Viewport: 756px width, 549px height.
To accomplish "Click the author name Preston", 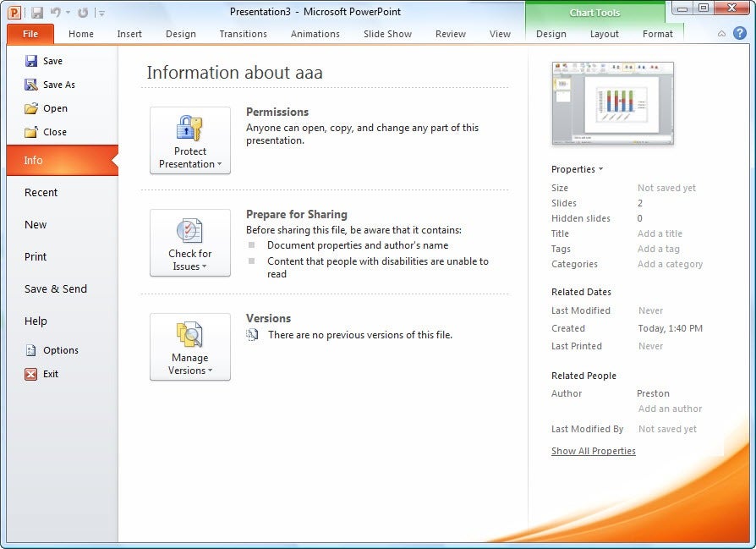I will [653, 393].
